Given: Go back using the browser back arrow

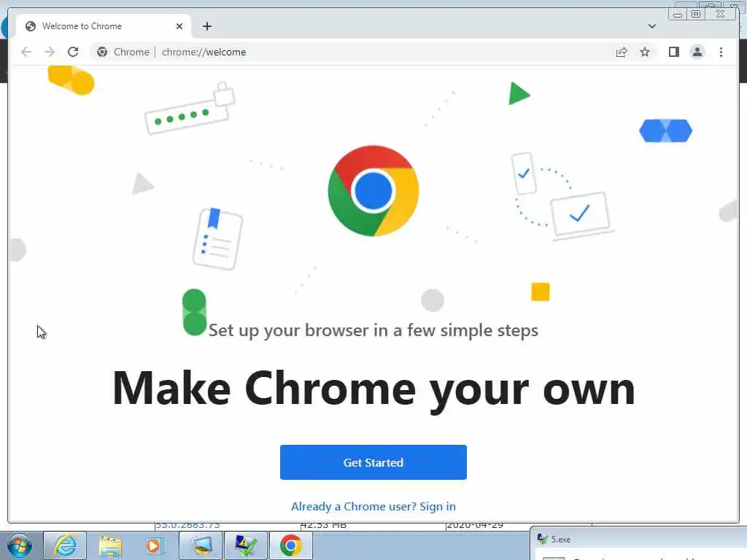Looking at the screenshot, I should click(x=26, y=52).
